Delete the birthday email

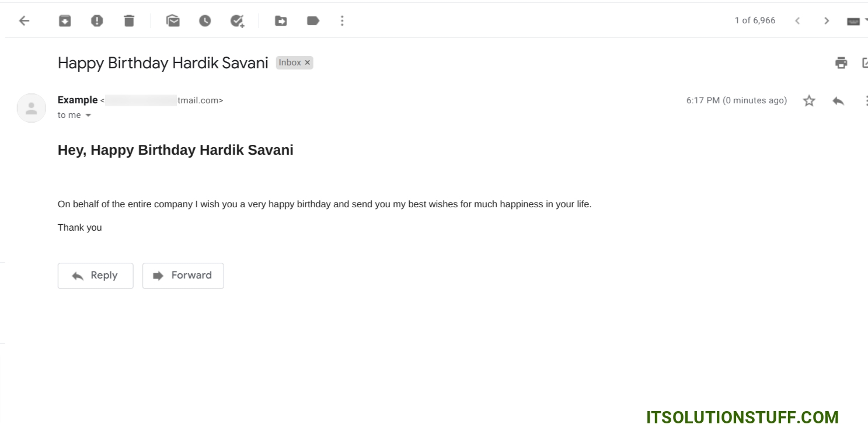(129, 21)
